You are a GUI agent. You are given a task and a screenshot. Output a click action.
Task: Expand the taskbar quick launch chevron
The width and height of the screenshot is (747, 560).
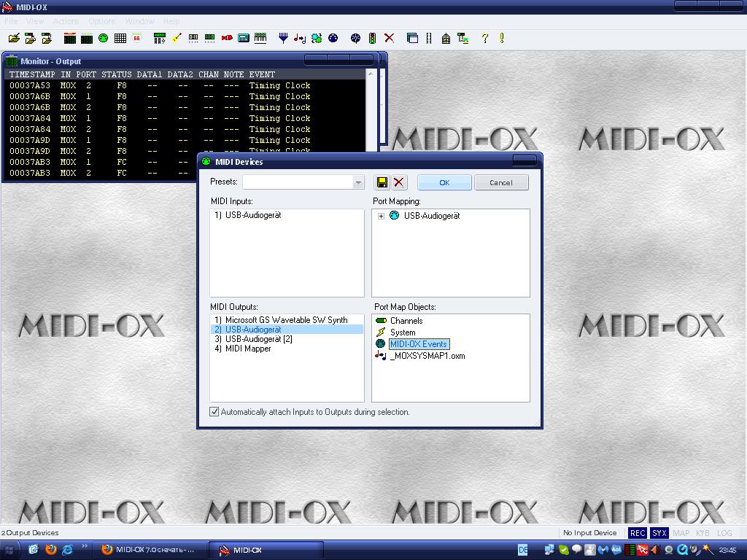[85, 546]
